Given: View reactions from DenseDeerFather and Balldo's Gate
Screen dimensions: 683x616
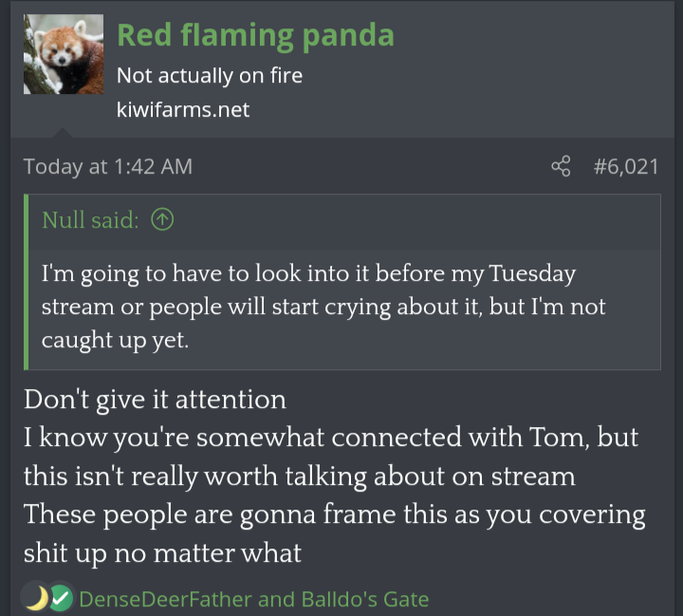Looking at the screenshot, I should [253, 599].
